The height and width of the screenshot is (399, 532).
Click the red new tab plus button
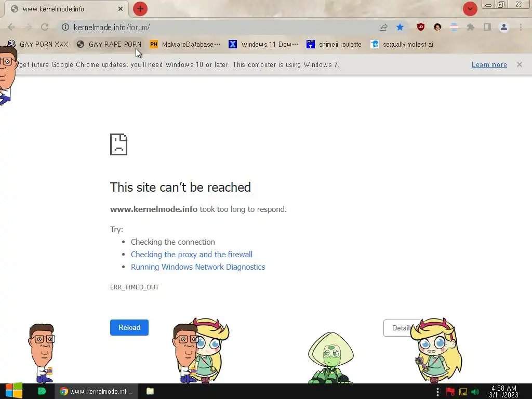coord(140,9)
